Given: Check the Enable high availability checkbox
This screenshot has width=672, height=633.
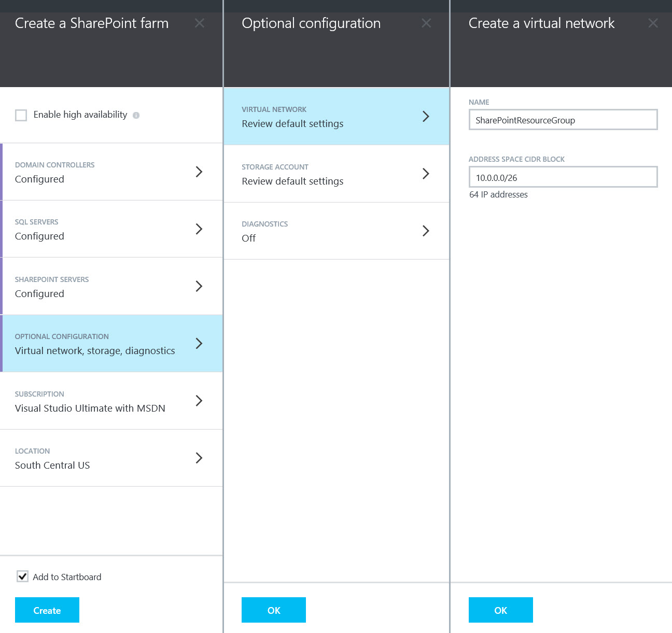Looking at the screenshot, I should tap(21, 115).
